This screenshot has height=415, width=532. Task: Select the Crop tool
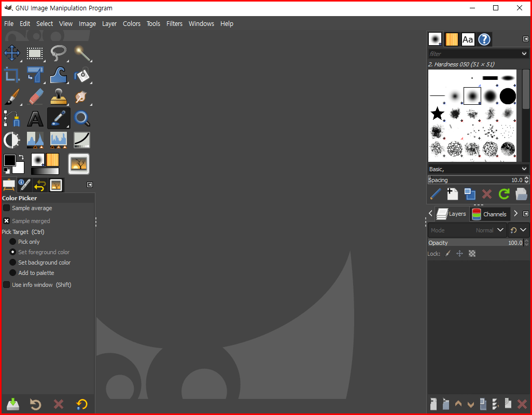[12, 75]
